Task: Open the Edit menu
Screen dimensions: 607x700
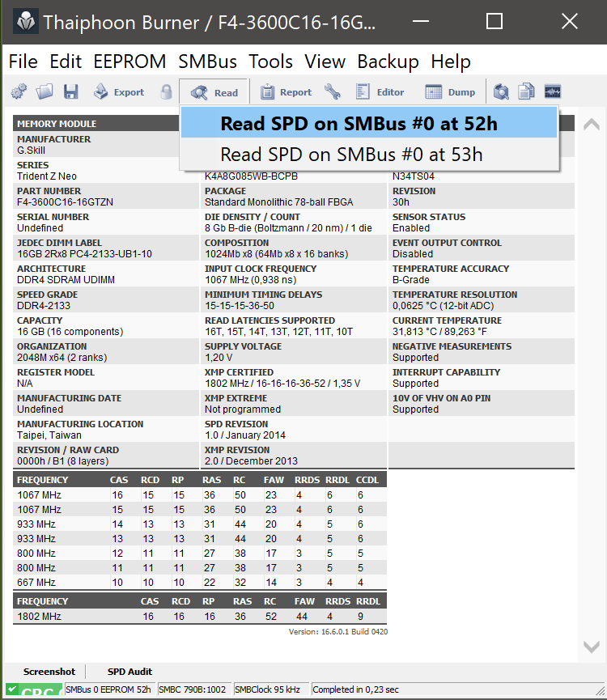Action: click(x=66, y=62)
